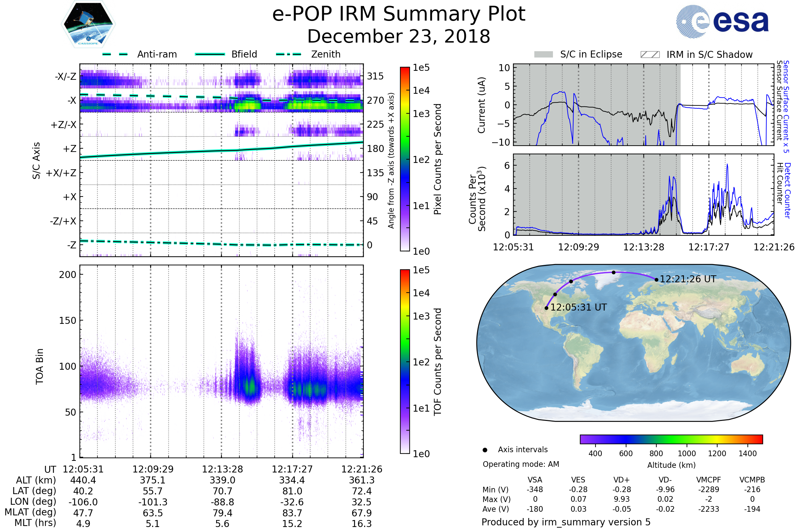The height and width of the screenshot is (532, 798).
Task: Click the Zenith dash-dot legend marker
Action: 288,54
